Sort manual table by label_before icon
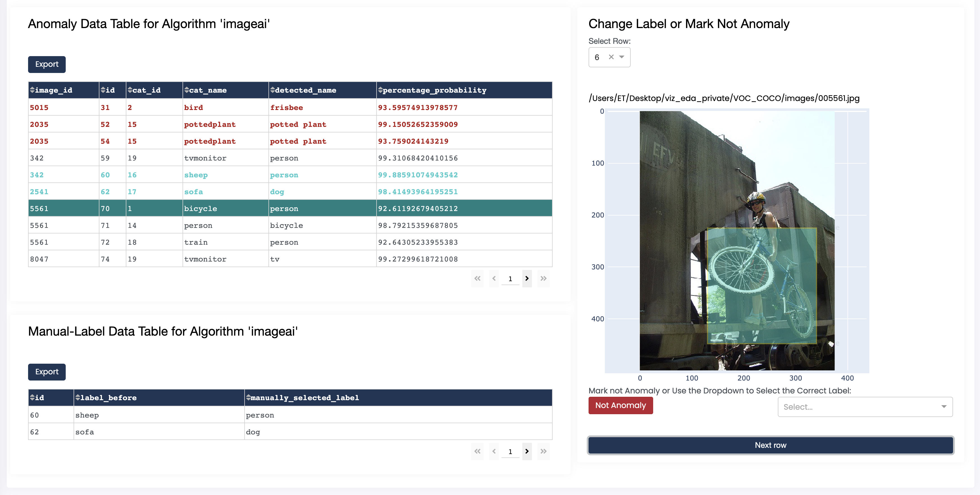This screenshot has width=980, height=495. point(78,397)
